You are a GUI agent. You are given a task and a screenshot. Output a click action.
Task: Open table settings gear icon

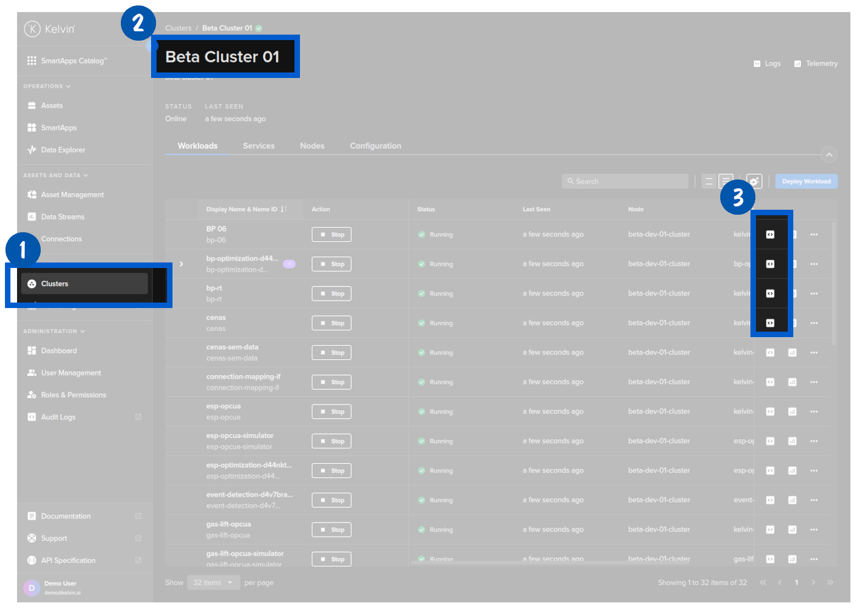[x=754, y=181]
